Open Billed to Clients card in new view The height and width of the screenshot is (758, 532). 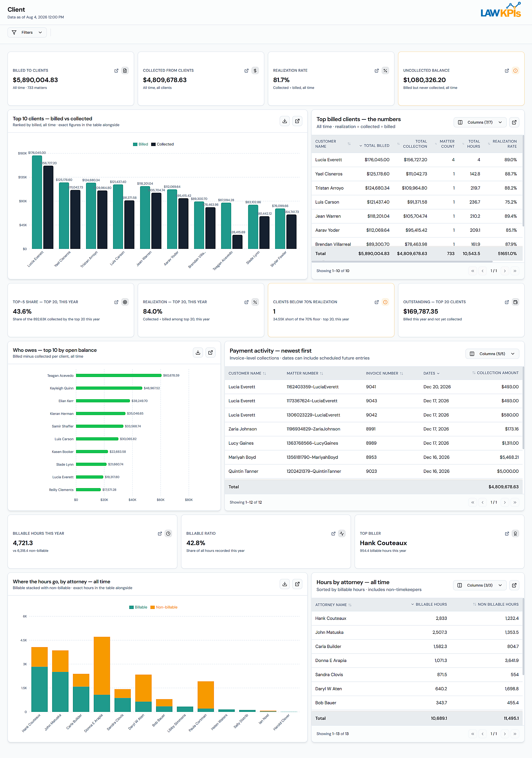(x=116, y=71)
